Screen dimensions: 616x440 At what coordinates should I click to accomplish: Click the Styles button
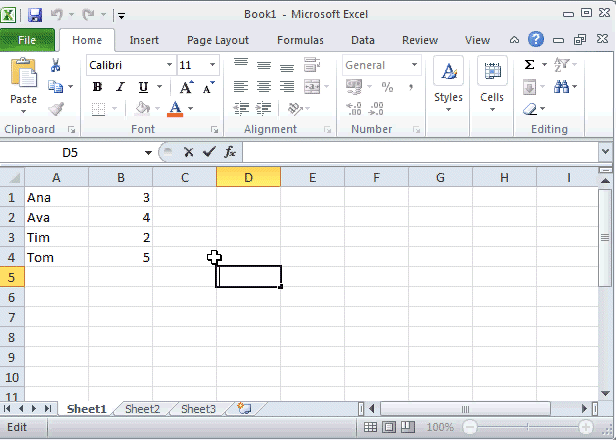pyautogui.click(x=448, y=83)
